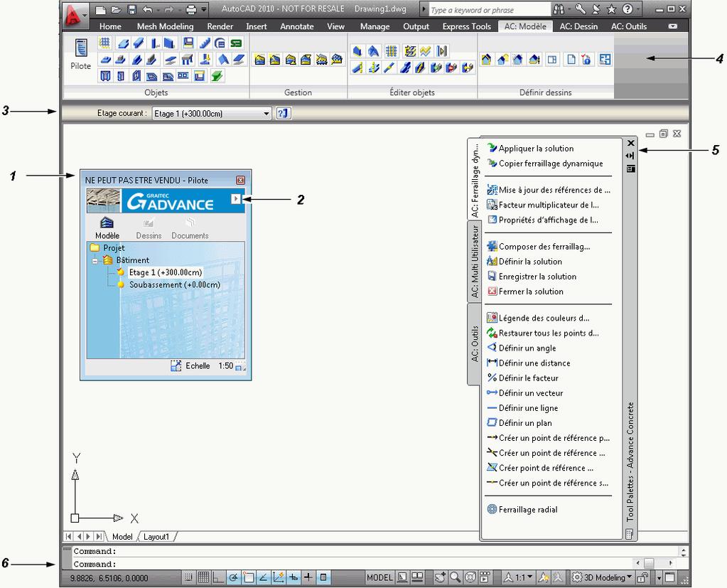
Task: Click the blank page icon in Définir dessins
Action: 571,59
